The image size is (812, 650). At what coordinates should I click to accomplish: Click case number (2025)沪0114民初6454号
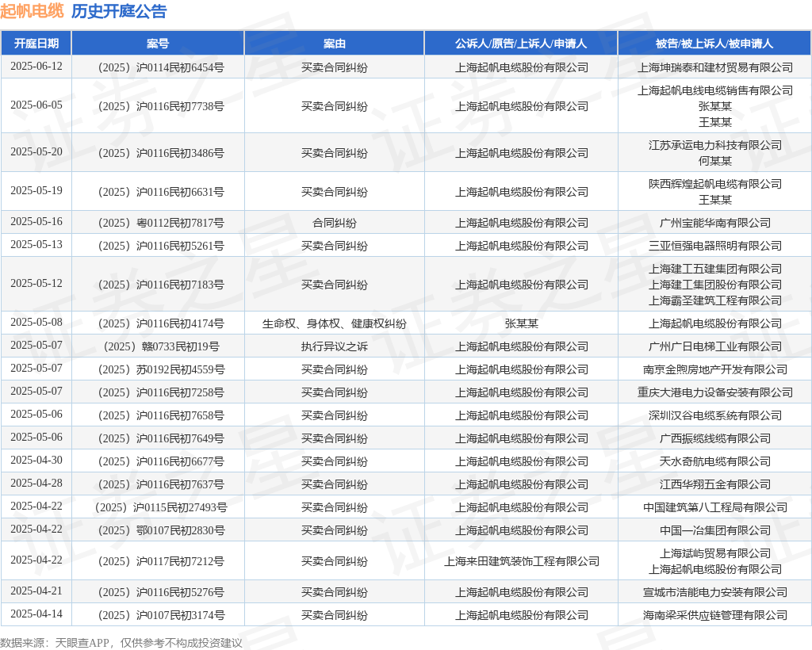click(161, 67)
